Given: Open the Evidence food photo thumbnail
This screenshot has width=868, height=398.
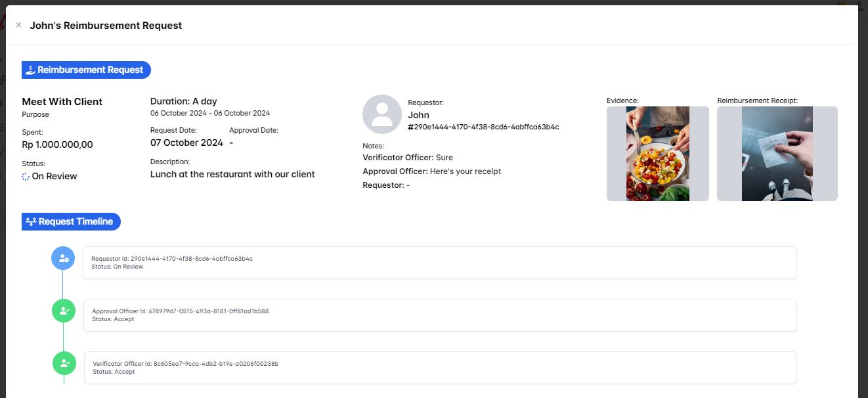Looking at the screenshot, I should [657, 154].
